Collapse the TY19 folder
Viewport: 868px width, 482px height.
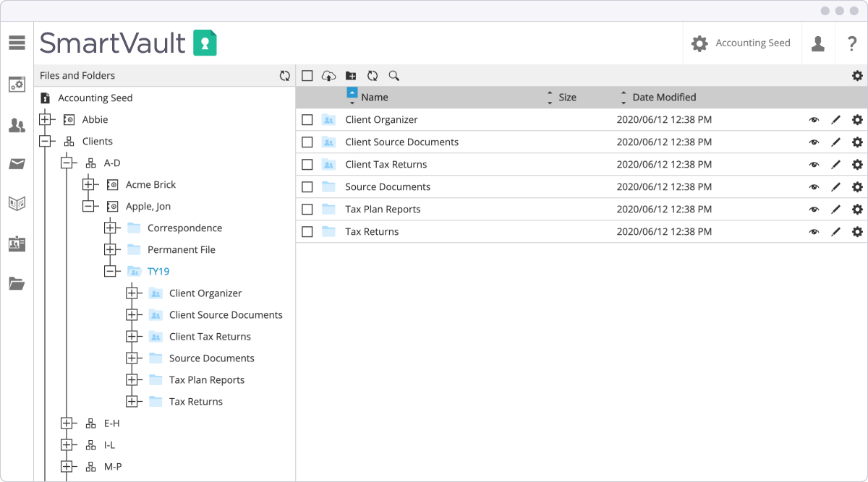[x=111, y=271]
